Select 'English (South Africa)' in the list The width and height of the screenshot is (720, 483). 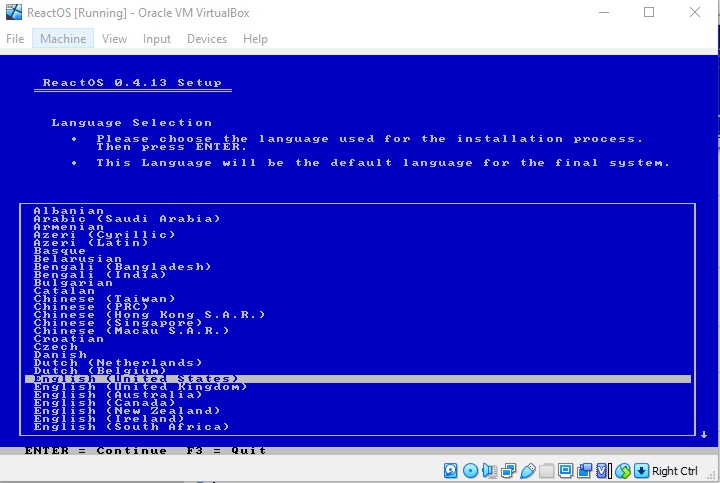click(x=358, y=427)
